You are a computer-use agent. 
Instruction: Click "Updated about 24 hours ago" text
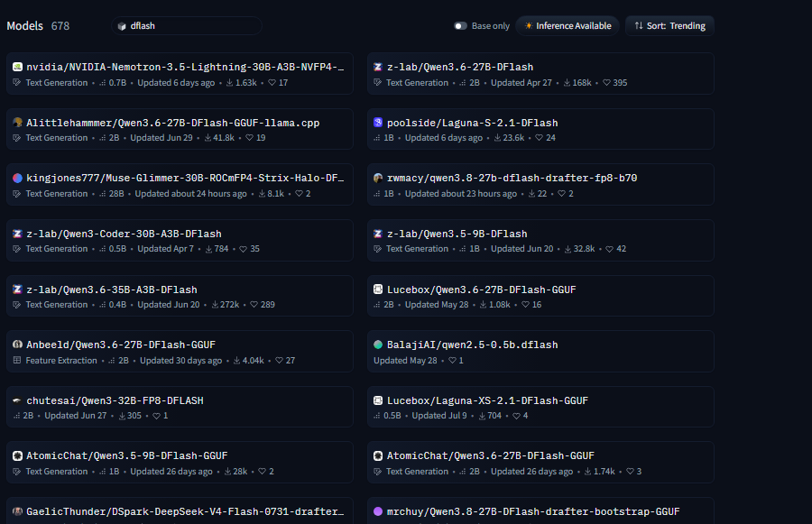(190, 194)
